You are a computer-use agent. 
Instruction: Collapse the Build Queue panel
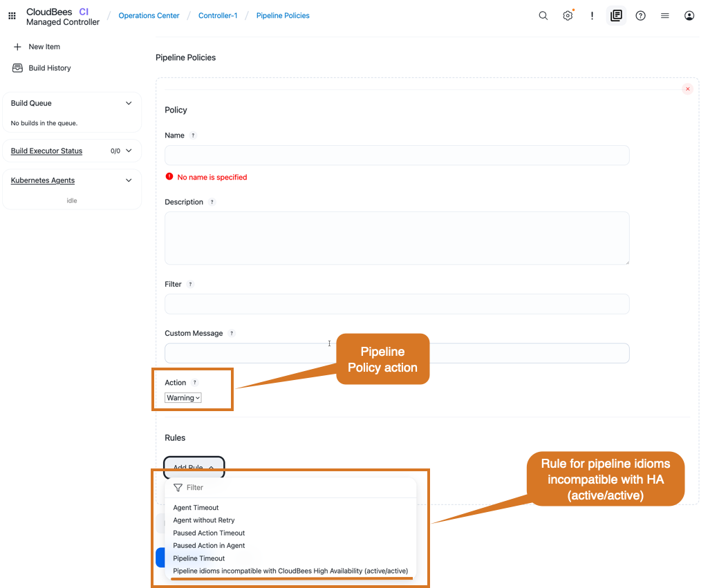coord(129,104)
